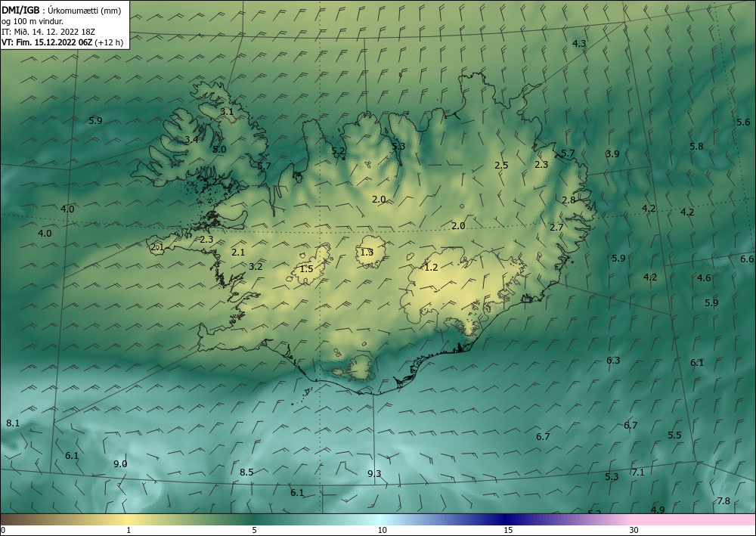Image resolution: width=756 pixels, height=536 pixels.
Task: Click the 5.0 precipitation value
Action: [219, 150]
